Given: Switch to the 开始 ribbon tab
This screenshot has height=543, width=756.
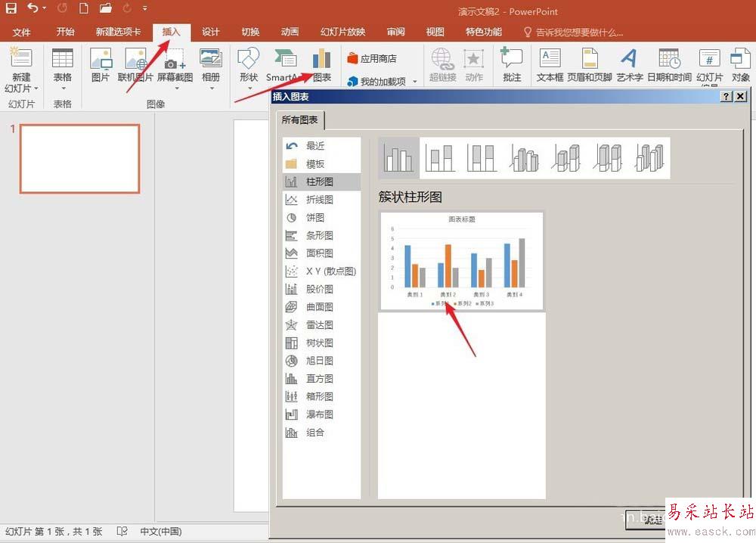Looking at the screenshot, I should [65, 32].
